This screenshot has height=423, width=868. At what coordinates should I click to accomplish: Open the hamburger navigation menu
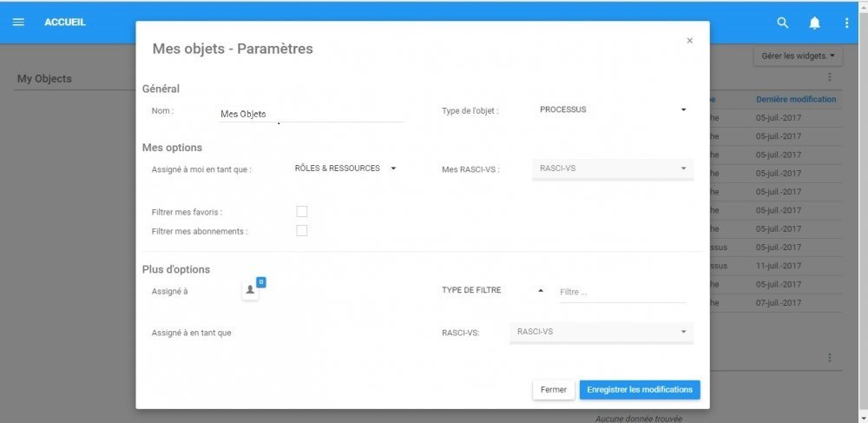point(18,23)
